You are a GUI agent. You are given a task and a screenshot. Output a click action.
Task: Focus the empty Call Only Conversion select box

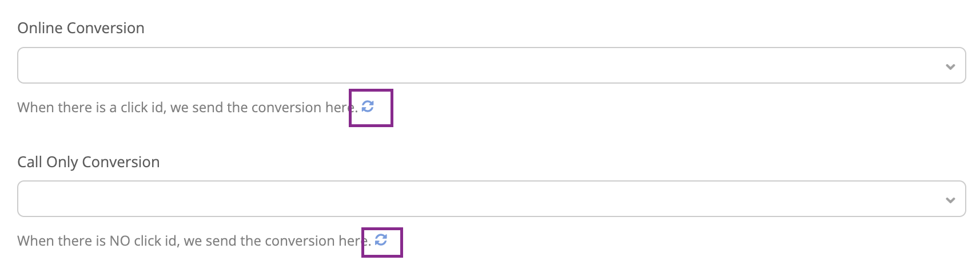(x=491, y=199)
